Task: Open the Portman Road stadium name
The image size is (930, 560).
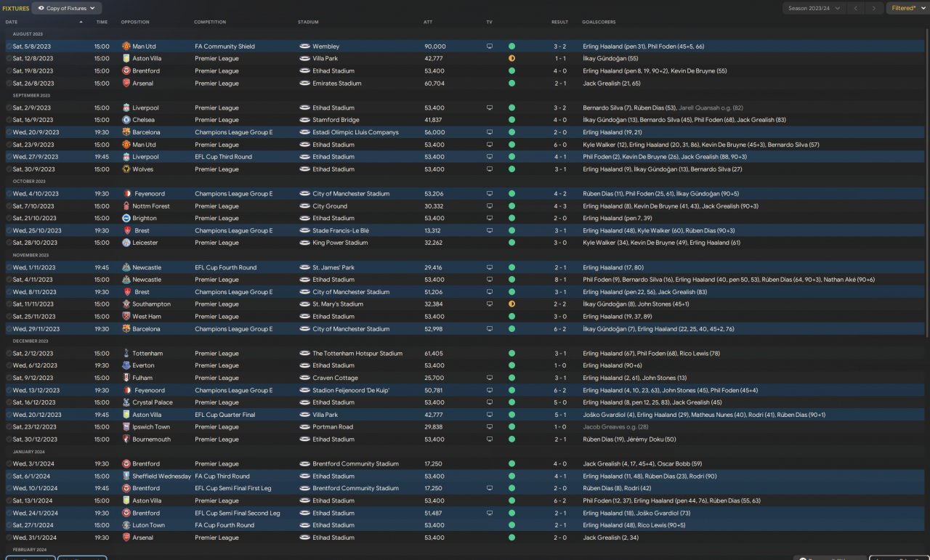Action: pyautogui.click(x=333, y=427)
